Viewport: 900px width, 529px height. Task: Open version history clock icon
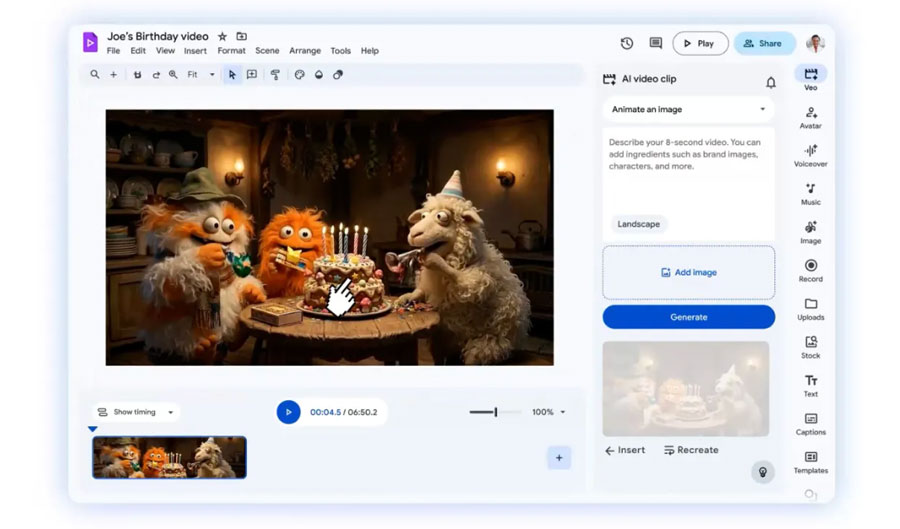[x=627, y=43]
